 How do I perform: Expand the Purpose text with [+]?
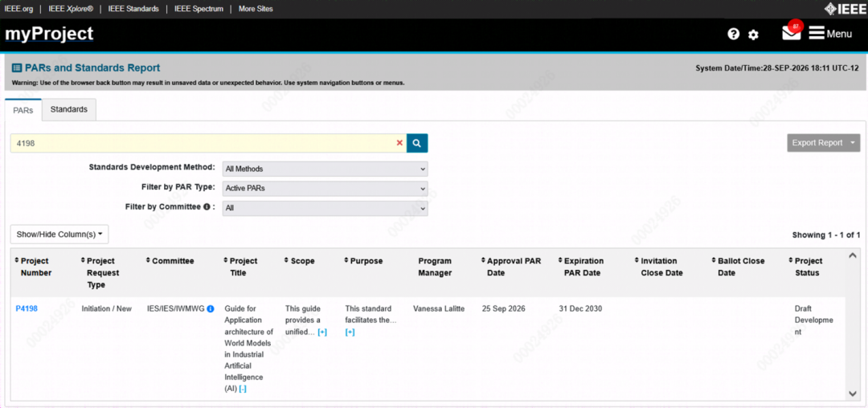pyautogui.click(x=350, y=333)
